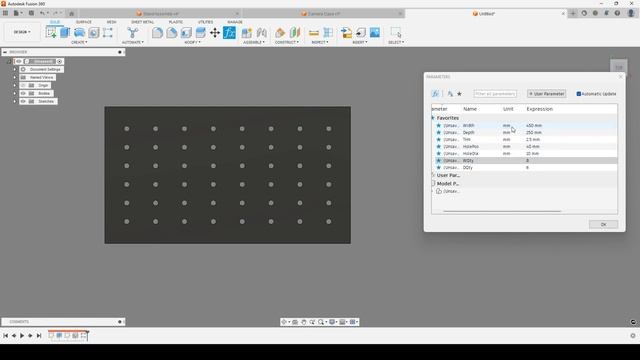Select the Extrude tool icon

coord(65,33)
